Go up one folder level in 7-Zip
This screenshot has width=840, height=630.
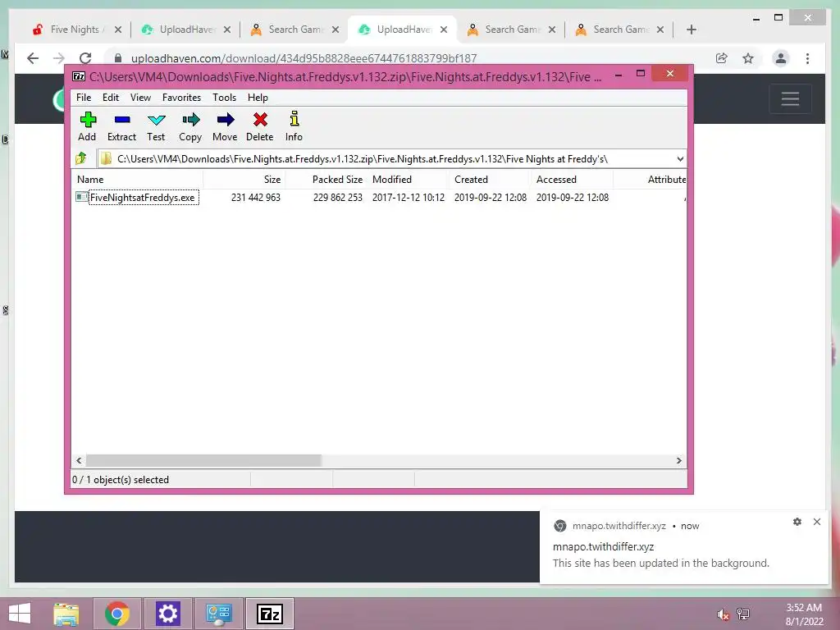81,158
